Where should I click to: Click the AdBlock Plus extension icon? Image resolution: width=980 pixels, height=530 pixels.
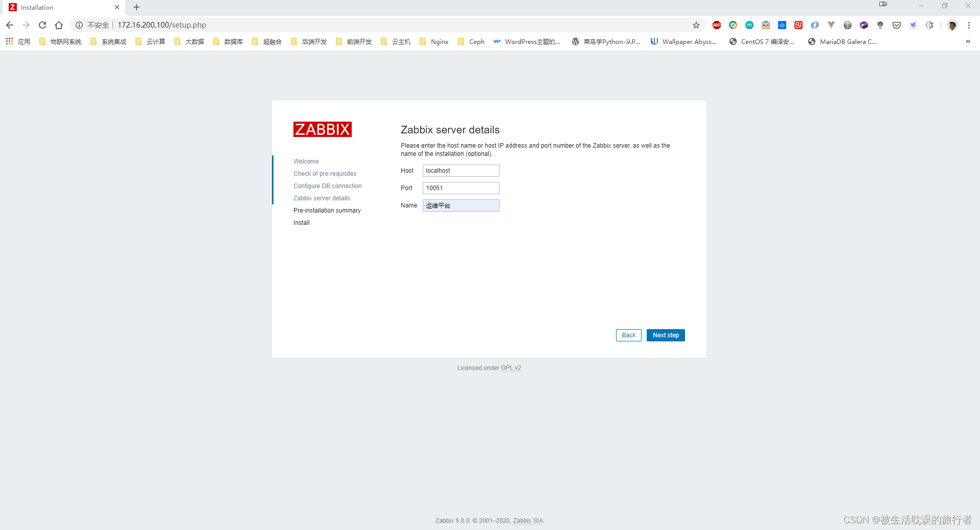717,25
